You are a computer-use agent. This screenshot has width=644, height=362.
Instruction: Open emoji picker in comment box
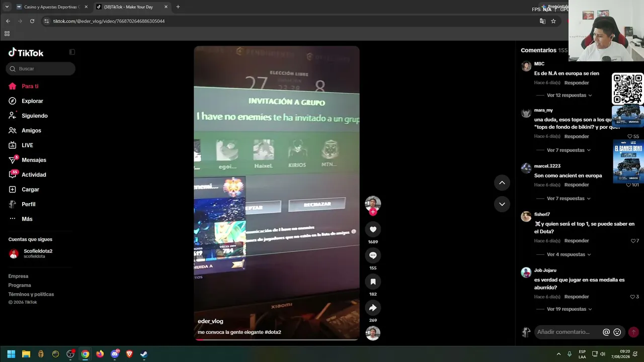pos(617,332)
